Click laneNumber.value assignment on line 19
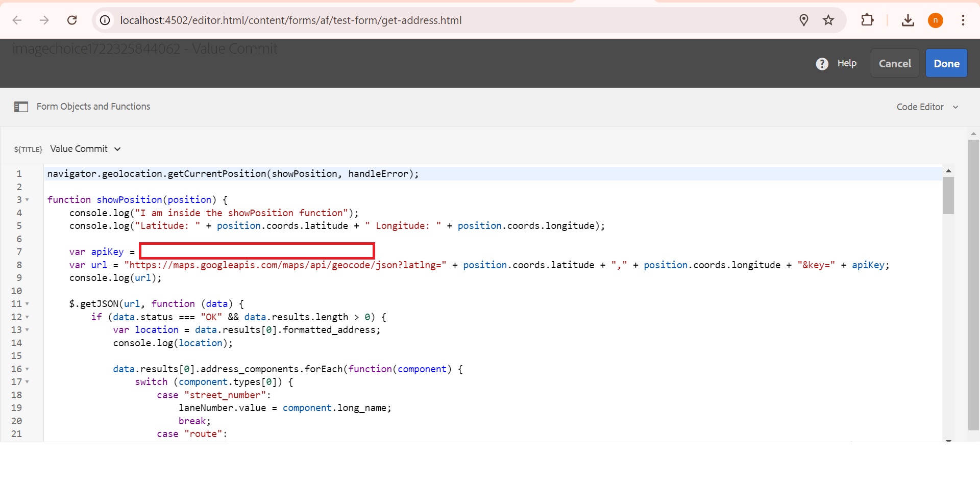The image size is (980, 488). 285,408
